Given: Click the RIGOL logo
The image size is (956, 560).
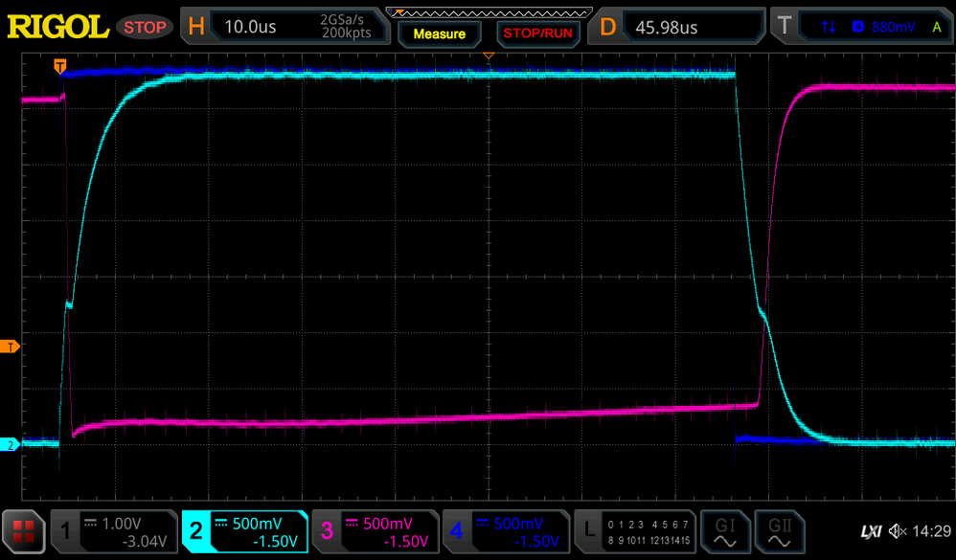Looking at the screenshot, I should pos(57,27).
